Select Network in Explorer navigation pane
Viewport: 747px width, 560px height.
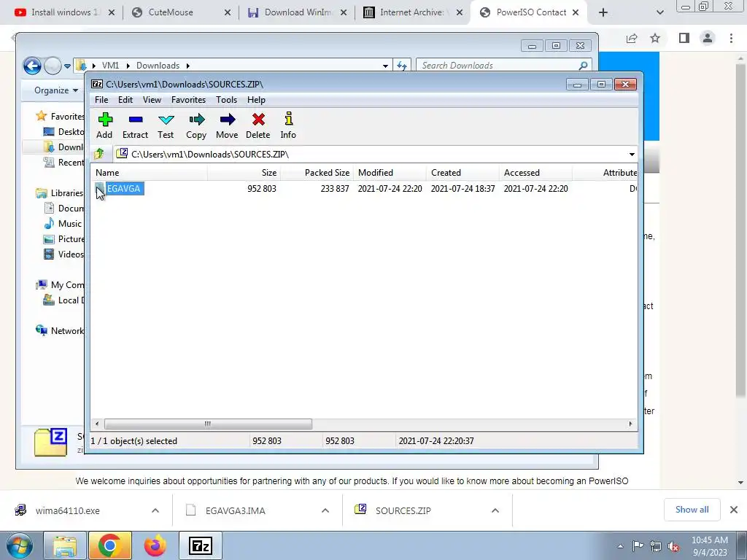60,330
